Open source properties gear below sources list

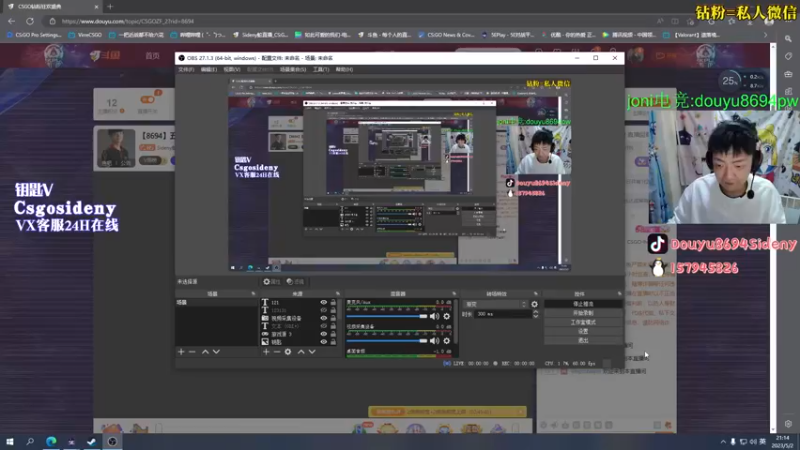(x=288, y=352)
